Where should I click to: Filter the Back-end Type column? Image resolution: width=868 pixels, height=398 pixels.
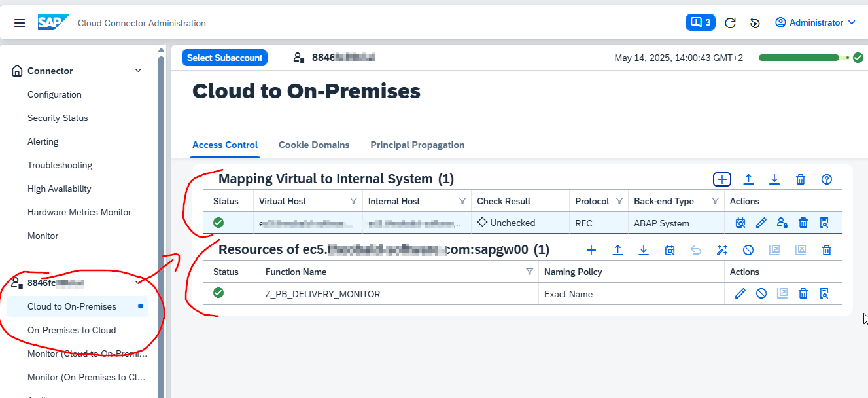[716, 201]
